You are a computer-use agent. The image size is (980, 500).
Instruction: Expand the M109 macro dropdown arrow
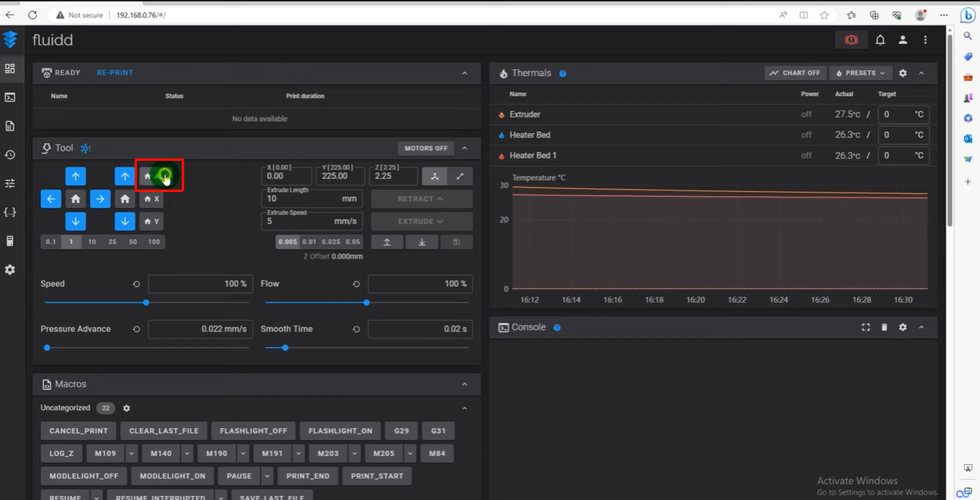(x=131, y=454)
